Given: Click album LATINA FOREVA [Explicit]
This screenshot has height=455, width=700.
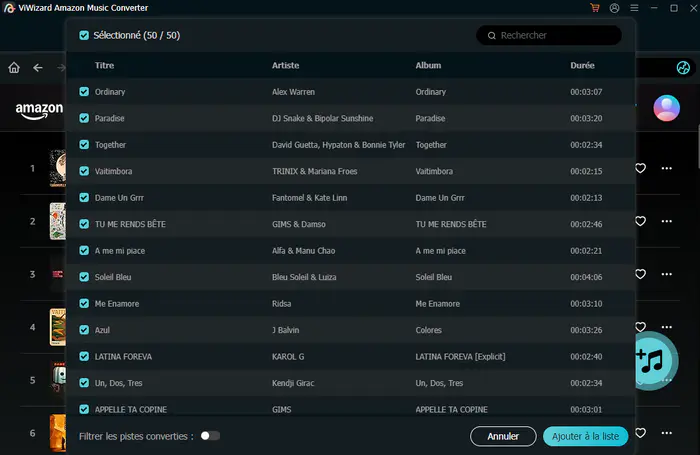Looking at the screenshot, I should coord(460,356).
